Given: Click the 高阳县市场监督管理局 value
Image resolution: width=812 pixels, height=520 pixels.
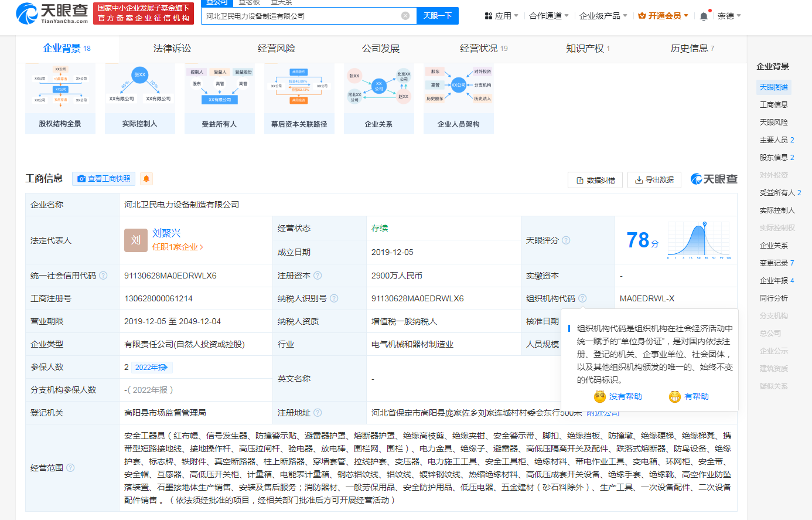Looking at the screenshot, I should pyautogui.click(x=165, y=413).
